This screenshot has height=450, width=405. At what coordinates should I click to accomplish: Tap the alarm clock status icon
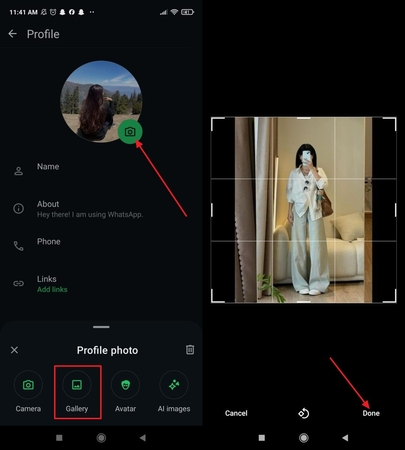[x=53, y=12]
